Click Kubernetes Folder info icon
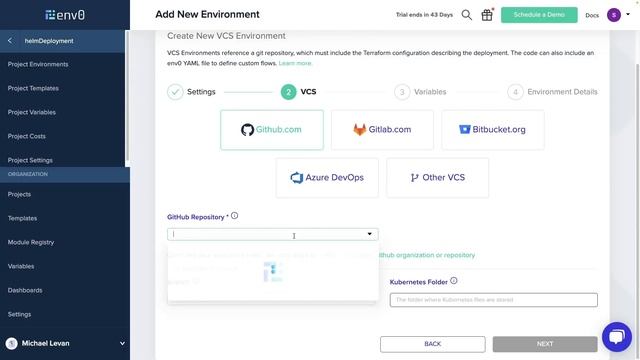Screen dimensions: 640x360 [x=453, y=281]
